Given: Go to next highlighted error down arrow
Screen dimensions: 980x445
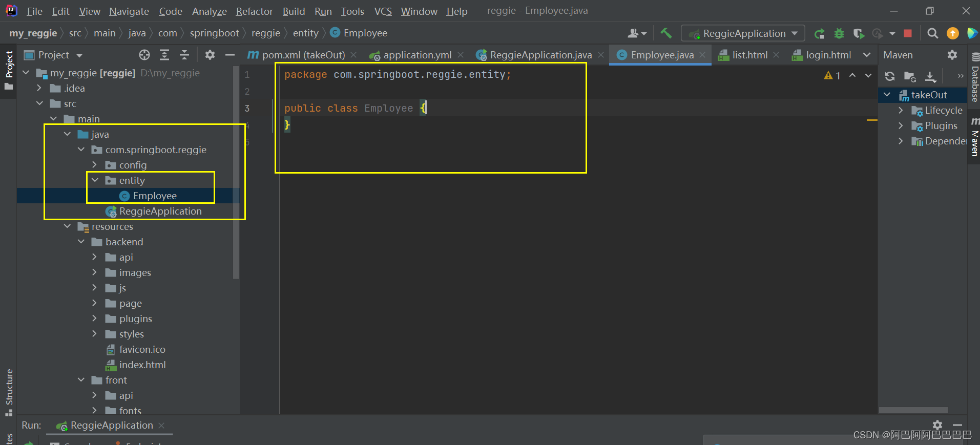Looking at the screenshot, I should (868, 75).
